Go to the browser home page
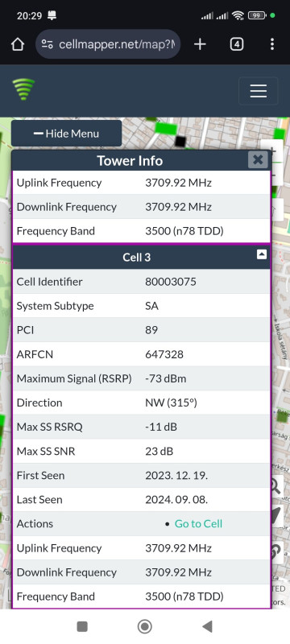Image resolution: width=290 pixels, height=644 pixels. (x=18, y=44)
